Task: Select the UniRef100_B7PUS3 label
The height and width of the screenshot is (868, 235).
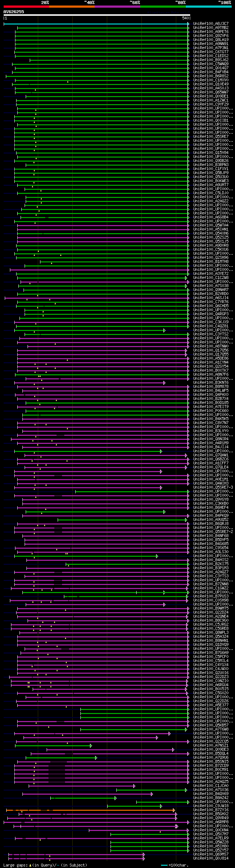Action: (x=211, y=596)
